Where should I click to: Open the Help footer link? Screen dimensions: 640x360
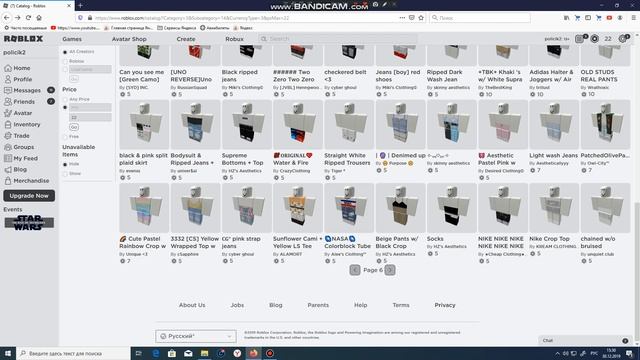(360, 305)
